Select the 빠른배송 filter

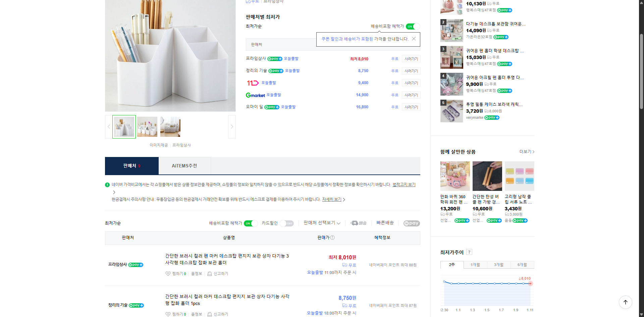[x=385, y=223]
